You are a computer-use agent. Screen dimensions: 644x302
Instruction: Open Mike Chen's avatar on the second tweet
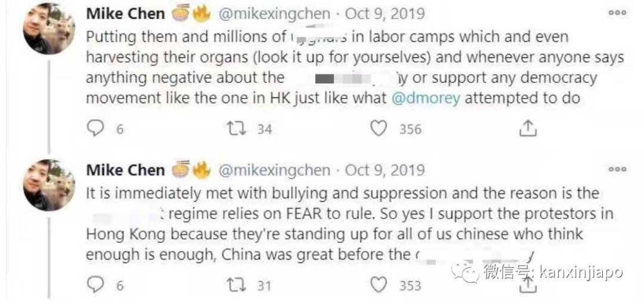click(x=49, y=184)
